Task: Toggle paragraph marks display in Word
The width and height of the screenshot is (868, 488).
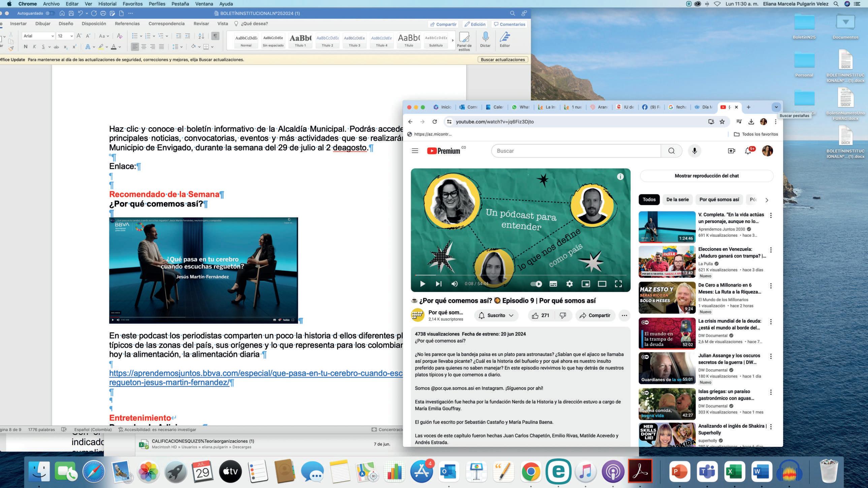Action: [215, 36]
